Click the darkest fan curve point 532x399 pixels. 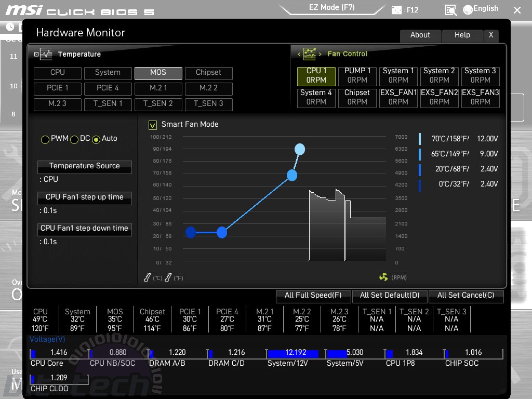(x=191, y=232)
